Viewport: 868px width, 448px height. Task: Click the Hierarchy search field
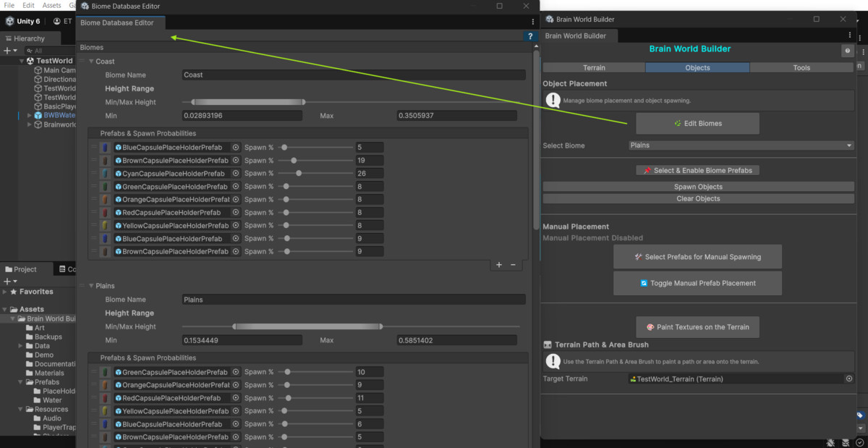tap(51, 51)
